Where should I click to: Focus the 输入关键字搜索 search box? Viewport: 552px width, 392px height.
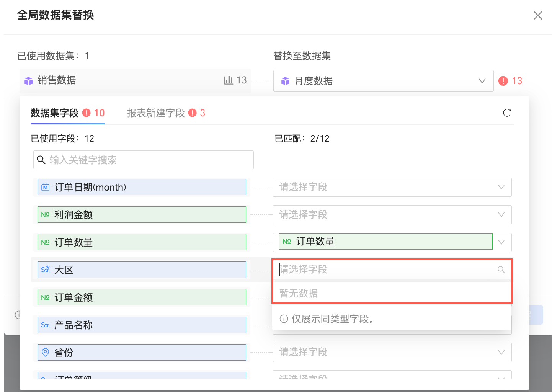[144, 160]
